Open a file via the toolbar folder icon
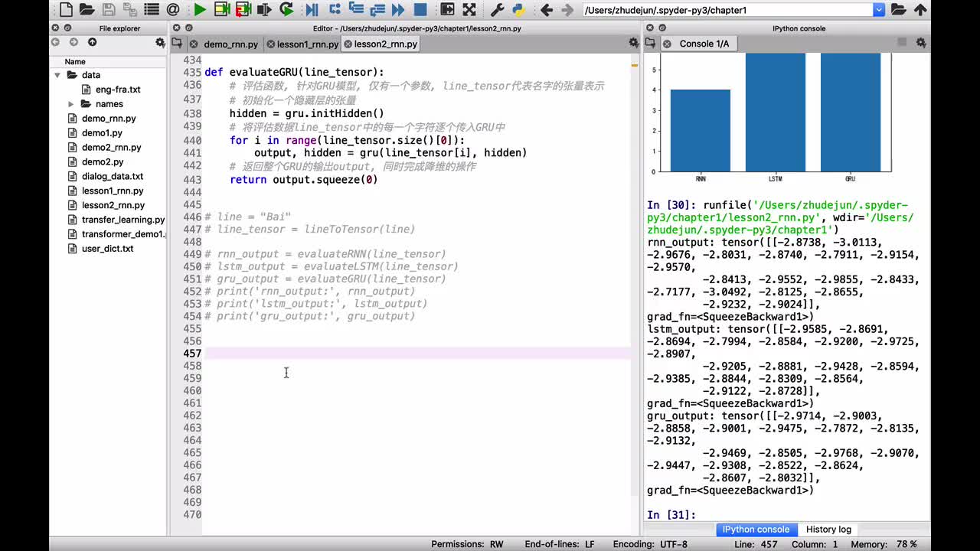 87,10
